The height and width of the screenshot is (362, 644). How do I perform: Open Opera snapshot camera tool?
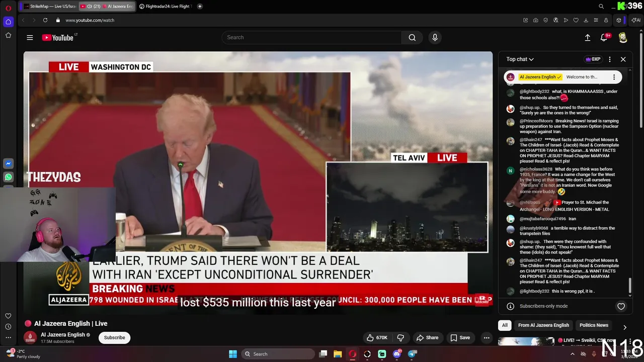535,20
